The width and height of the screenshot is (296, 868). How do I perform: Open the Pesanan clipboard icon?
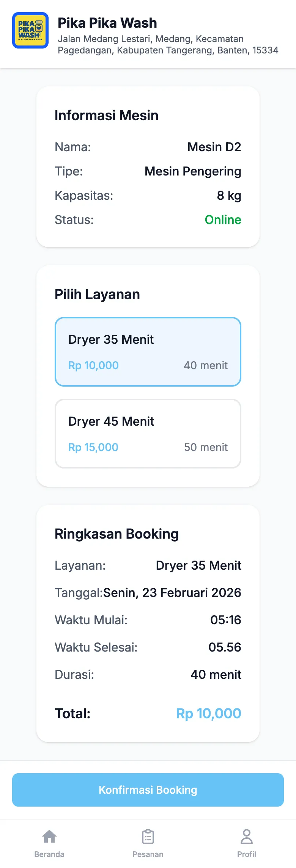coord(148,836)
